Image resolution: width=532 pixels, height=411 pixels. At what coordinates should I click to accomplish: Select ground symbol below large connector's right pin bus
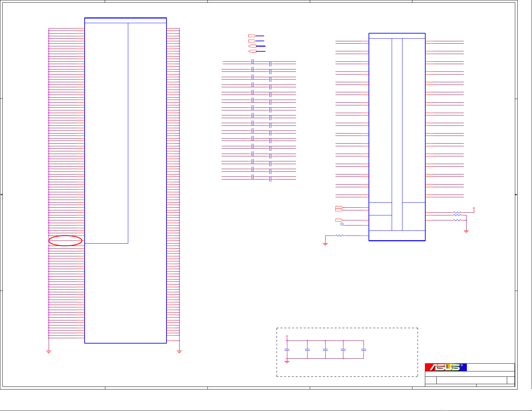click(x=179, y=352)
